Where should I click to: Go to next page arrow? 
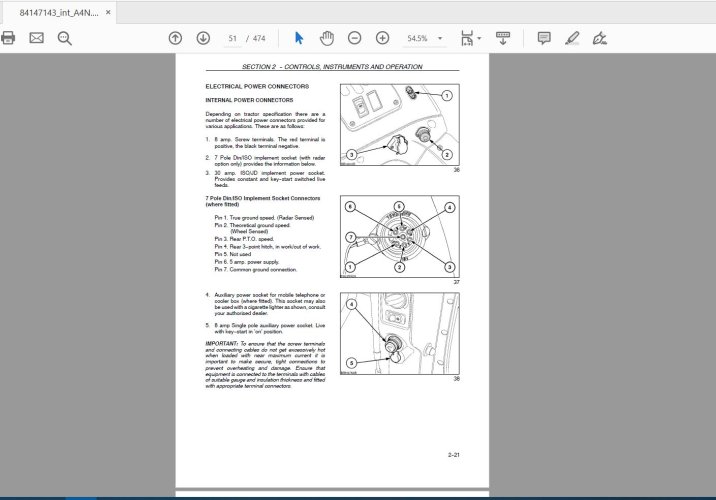click(x=203, y=38)
